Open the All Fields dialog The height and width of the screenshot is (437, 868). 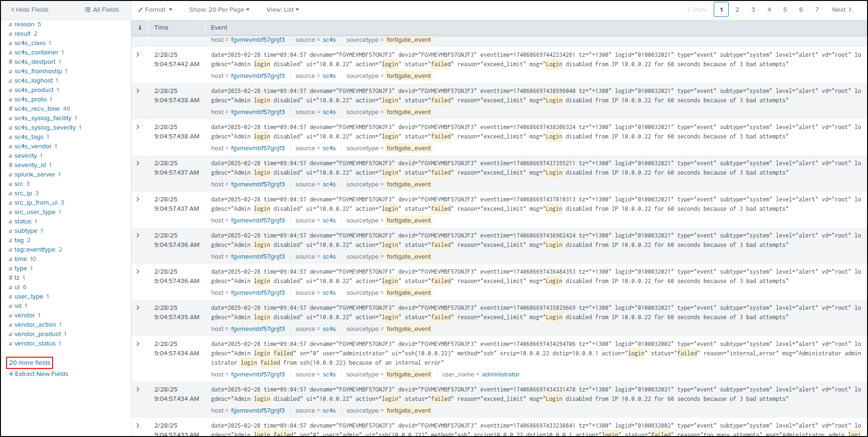coord(102,9)
